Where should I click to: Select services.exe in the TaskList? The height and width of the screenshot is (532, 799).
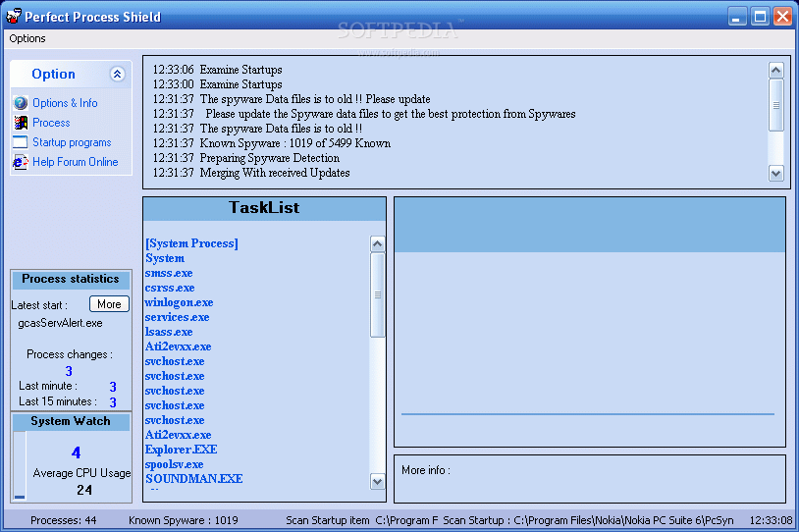pos(177,317)
